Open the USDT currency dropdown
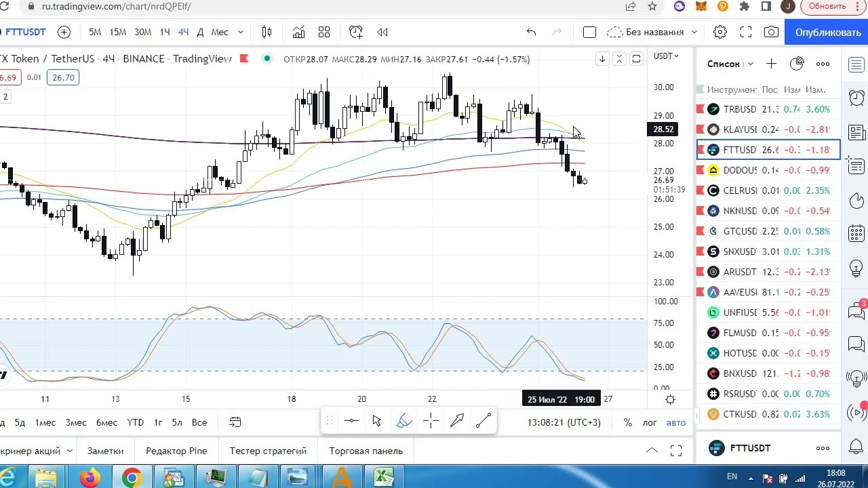 point(665,56)
